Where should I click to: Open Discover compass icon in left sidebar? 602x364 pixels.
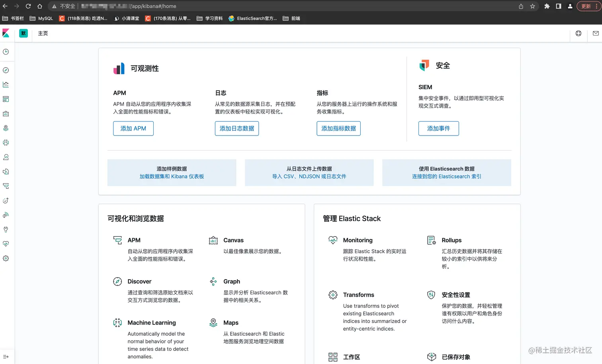tap(6, 70)
